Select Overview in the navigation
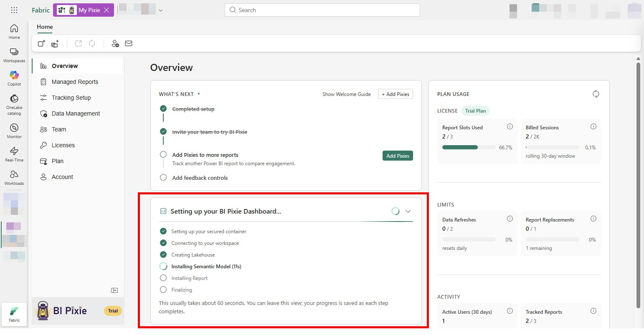The image size is (644, 335). (x=77, y=66)
